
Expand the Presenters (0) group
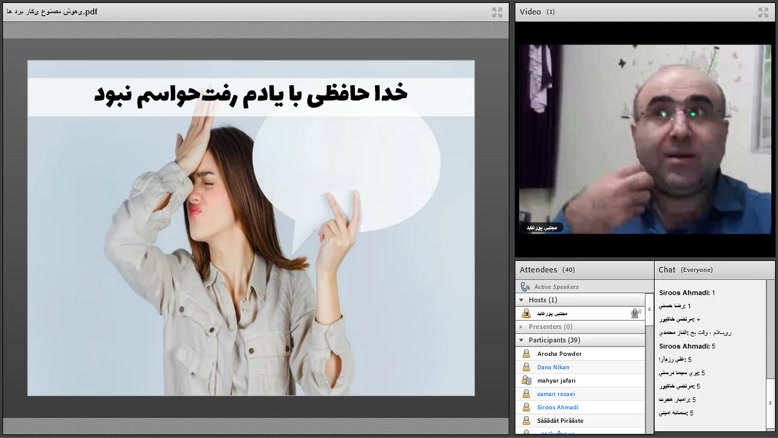[x=522, y=327]
